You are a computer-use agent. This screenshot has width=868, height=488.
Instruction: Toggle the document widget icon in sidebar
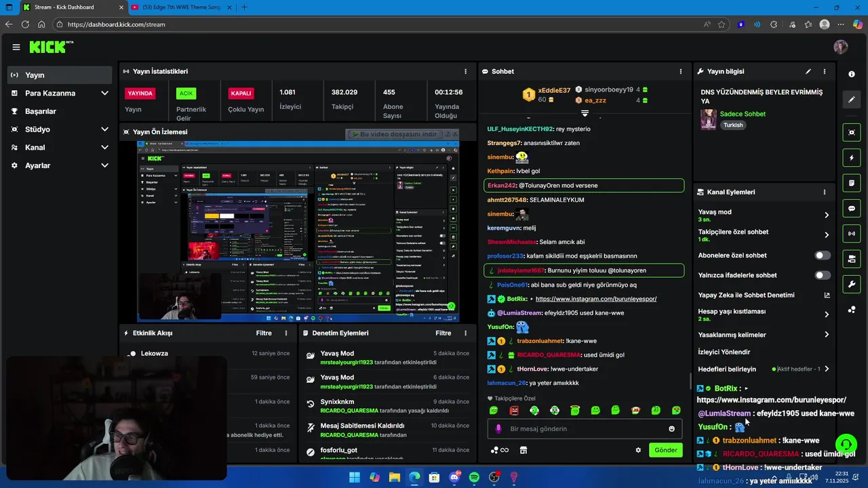coord(852,183)
